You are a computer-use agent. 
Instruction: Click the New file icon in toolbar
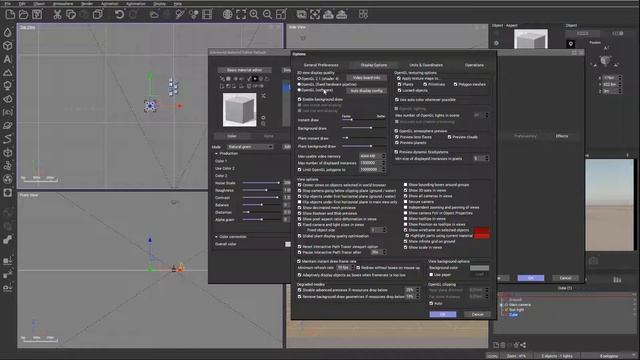pos(10,15)
